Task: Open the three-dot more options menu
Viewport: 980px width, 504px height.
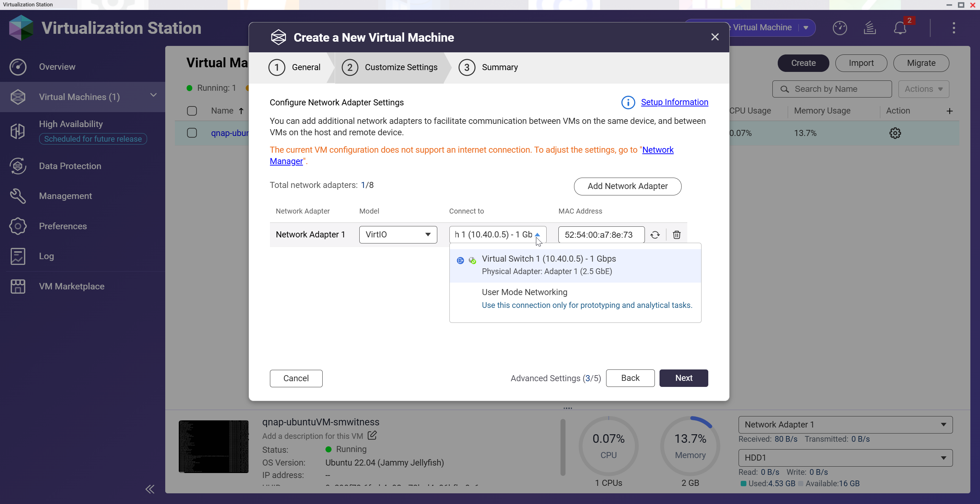Action: [x=953, y=28]
